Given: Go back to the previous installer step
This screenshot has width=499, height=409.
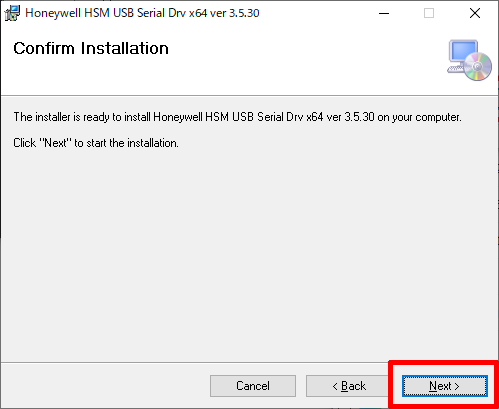Looking at the screenshot, I should 349,386.
